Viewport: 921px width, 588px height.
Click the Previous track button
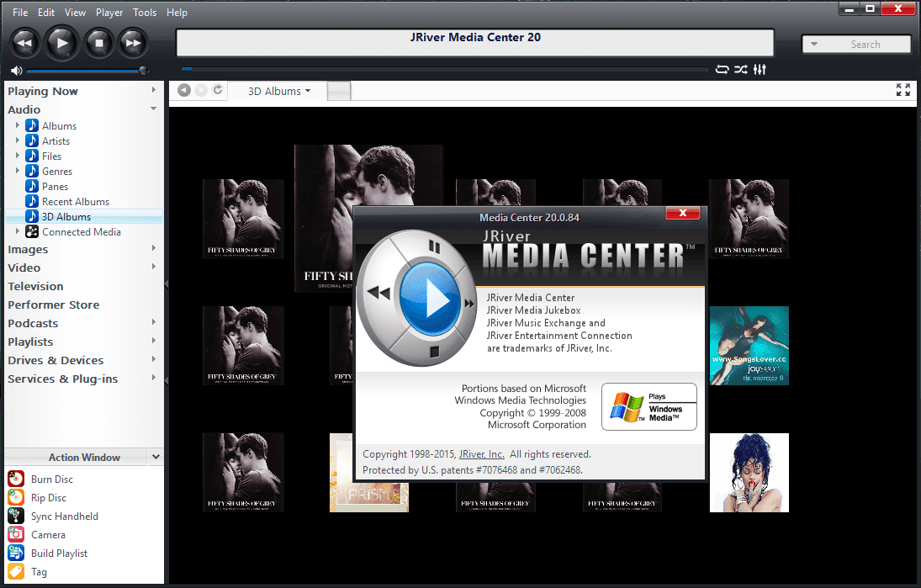click(24, 43)
